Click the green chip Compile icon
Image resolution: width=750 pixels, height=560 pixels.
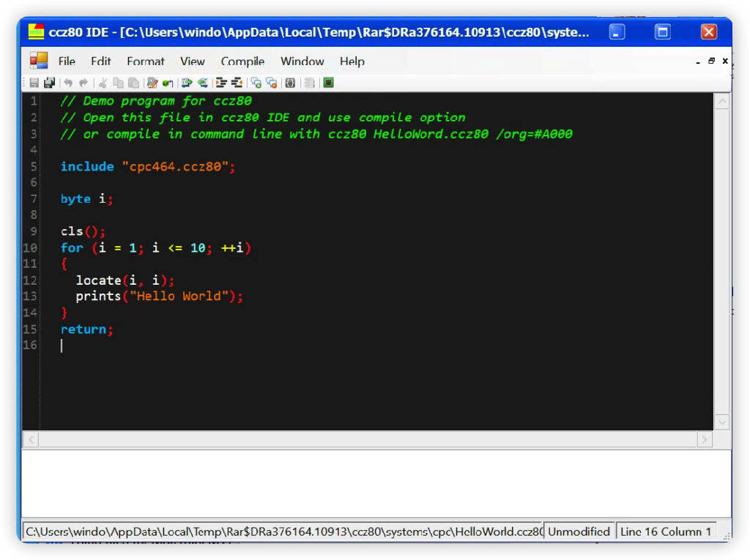328,83
